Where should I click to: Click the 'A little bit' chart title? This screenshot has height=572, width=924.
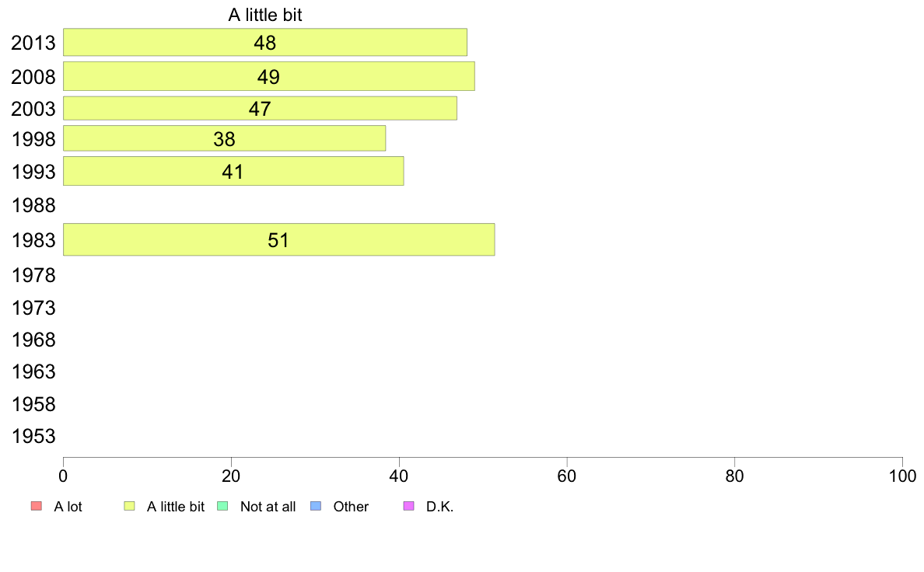coord(265,15)
